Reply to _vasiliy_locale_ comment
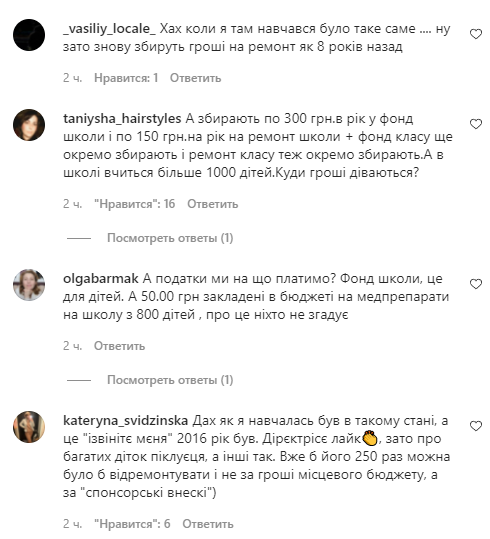The height and width of the screenshot is (539, 490). coord(195,78)
